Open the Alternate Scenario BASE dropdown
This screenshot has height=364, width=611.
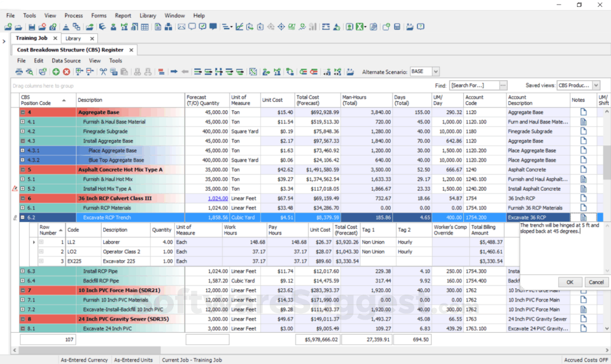pos(435,72)
